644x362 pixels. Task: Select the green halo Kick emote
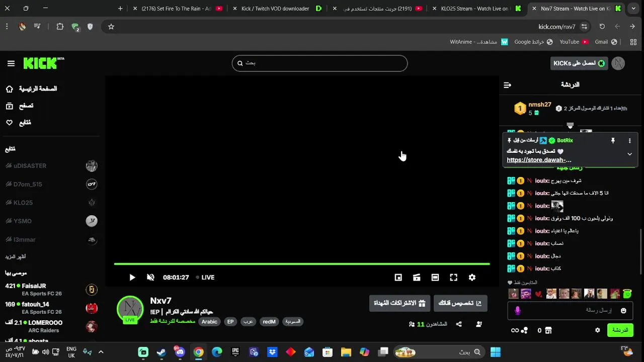coord(627,294)
